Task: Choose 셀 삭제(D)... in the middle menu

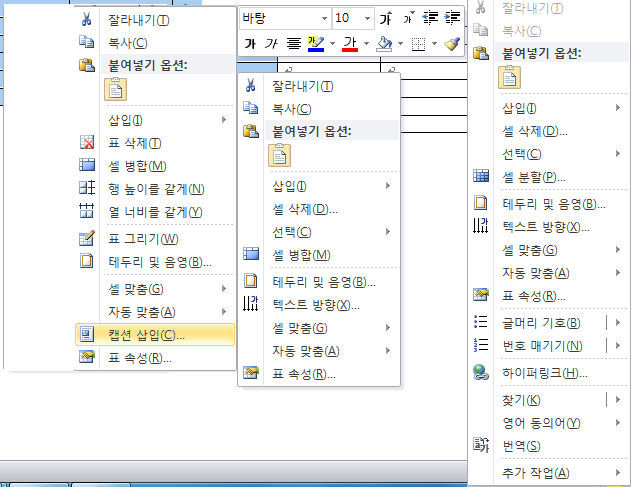Action: click(319, 209)
